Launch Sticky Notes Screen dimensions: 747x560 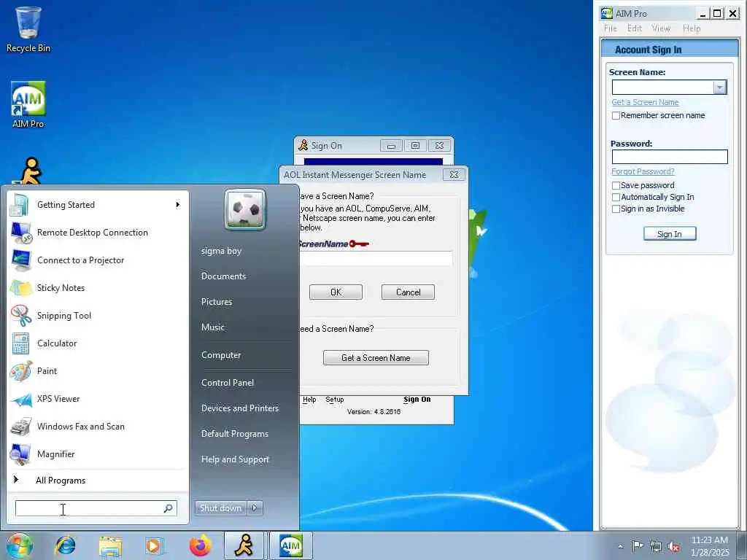click(98, 287)
